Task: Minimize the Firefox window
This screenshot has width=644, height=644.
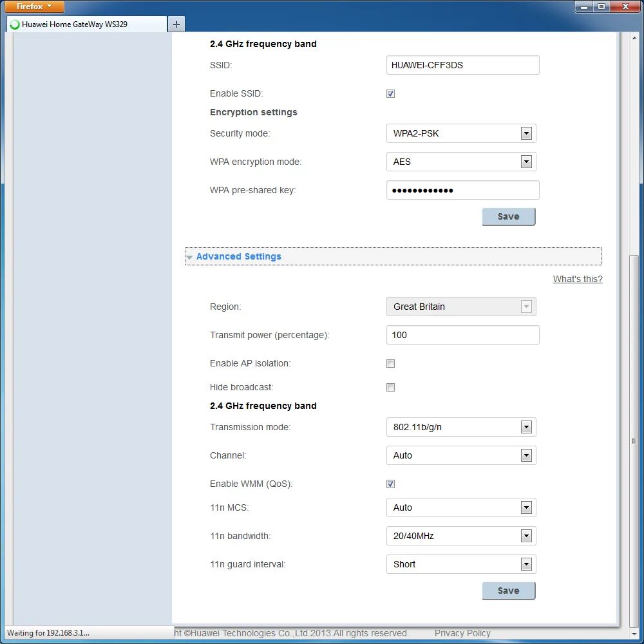Action: pyautogui.click(x=583, y=6)
